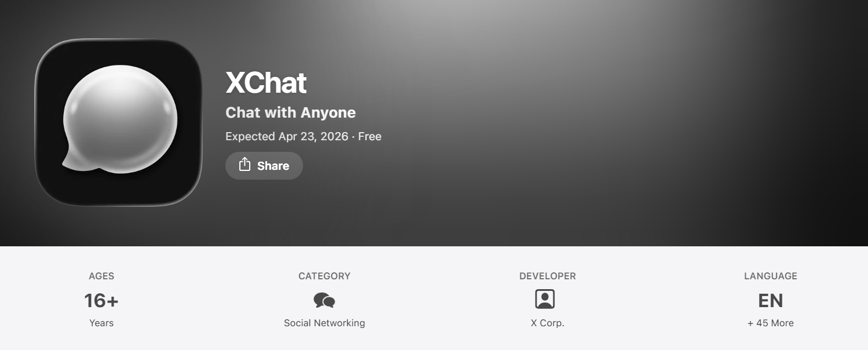The height and width of the screenshot is (350, 868).
Task: Show the + 45 More languages
Action: [x=771, y=323]
